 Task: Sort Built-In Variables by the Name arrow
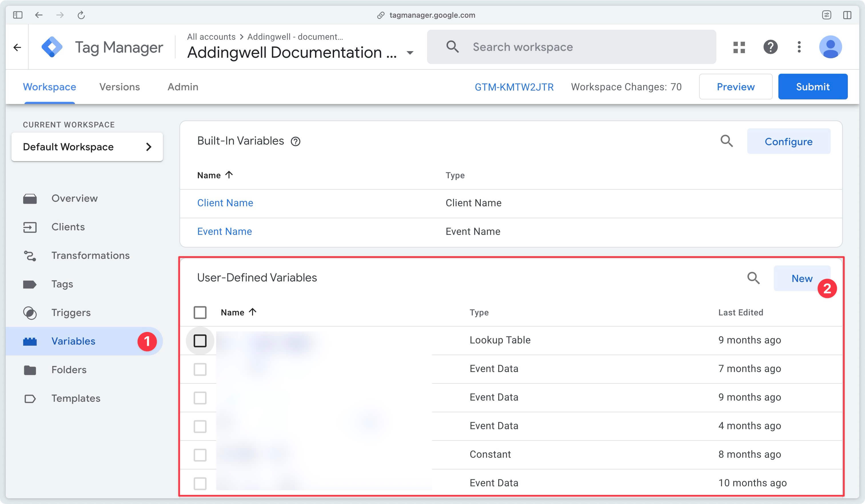pyautogui.click(x=229, y=175)
